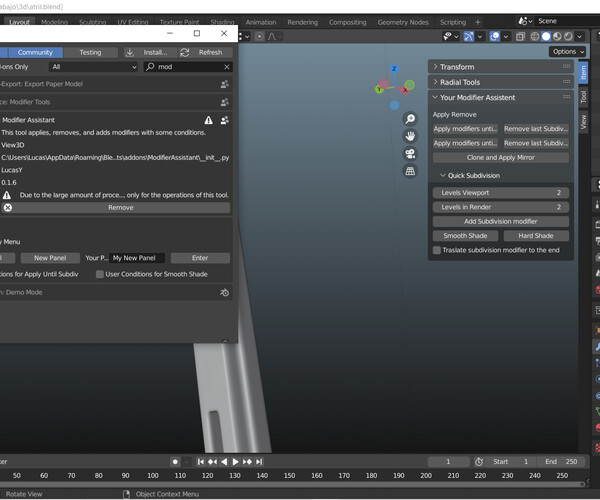Toggle the camera view icon
Screen dimensions: 600x500
(x=410, y=153)
